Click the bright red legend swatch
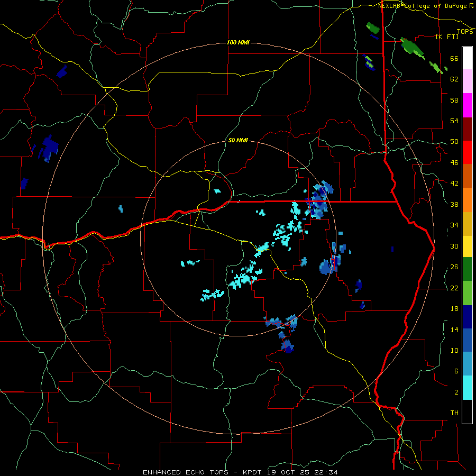The width and height of the screenshot is (476, 476). coord(467,152)
